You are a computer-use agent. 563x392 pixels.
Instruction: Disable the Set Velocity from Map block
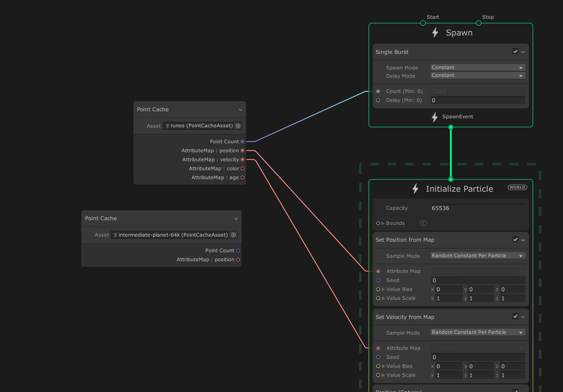click(515, 316)
